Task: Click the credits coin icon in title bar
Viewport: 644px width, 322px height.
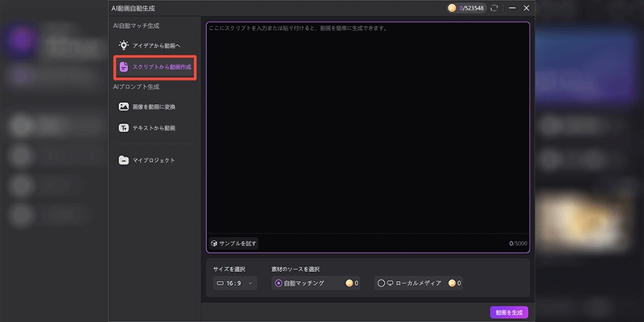Action: [x=452, y=8]
